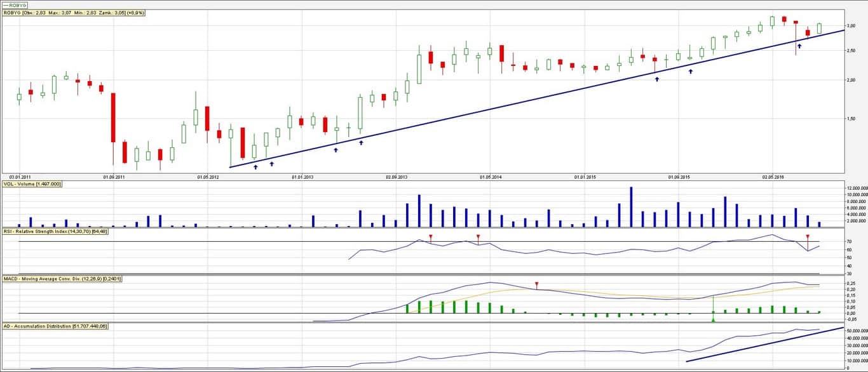Click the blue arrow marker just right of 01.09.2015
The height and width of the screenshot is (372, 868).
[x=691, y=71]
